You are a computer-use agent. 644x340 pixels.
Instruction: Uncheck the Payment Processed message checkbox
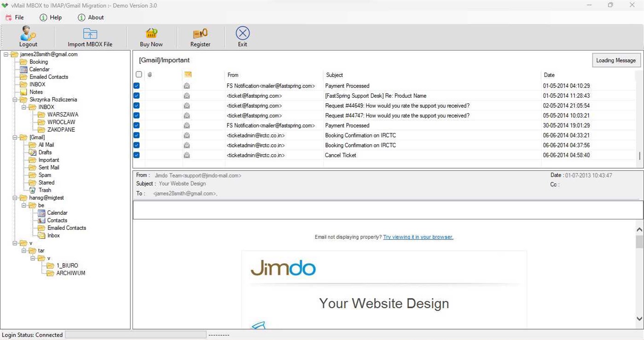(136, 86)
